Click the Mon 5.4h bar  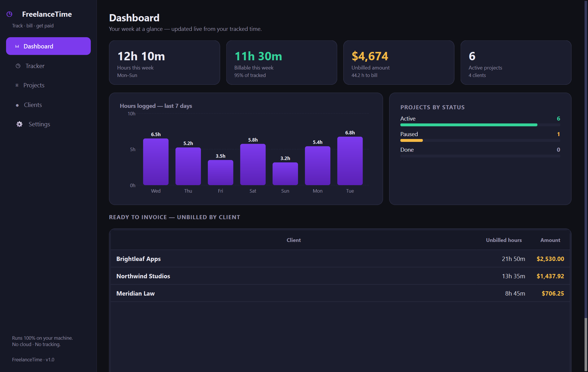click(x=318, y=166)
